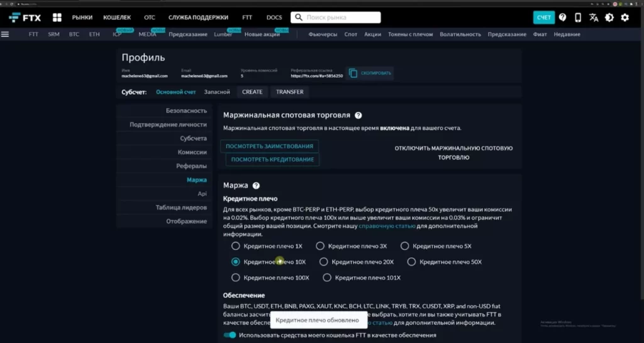Open the settings gear icon
This screenshot has width=644, height=343.
tap(625, 18)
